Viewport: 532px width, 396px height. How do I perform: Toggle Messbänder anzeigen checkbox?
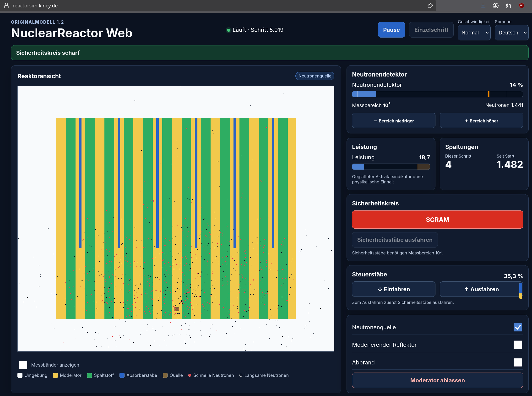point(23,365)
